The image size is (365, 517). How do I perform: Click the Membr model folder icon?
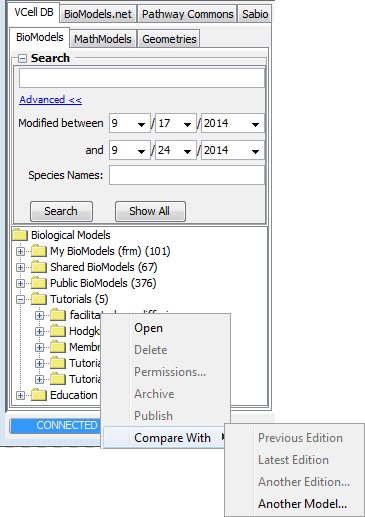coord(58,347)
